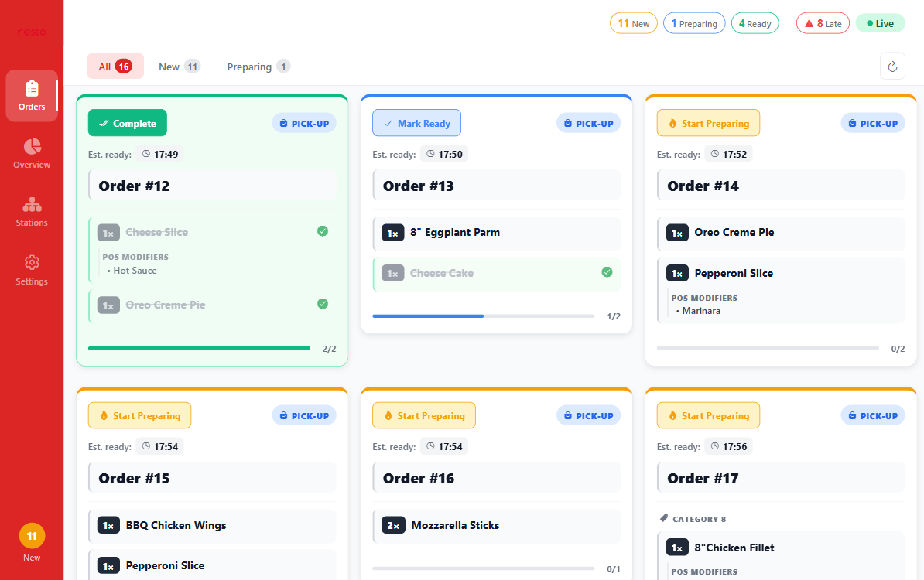Click the CATEGORY 8 label
Screen dimensions: 924x580
coord(699,519)
